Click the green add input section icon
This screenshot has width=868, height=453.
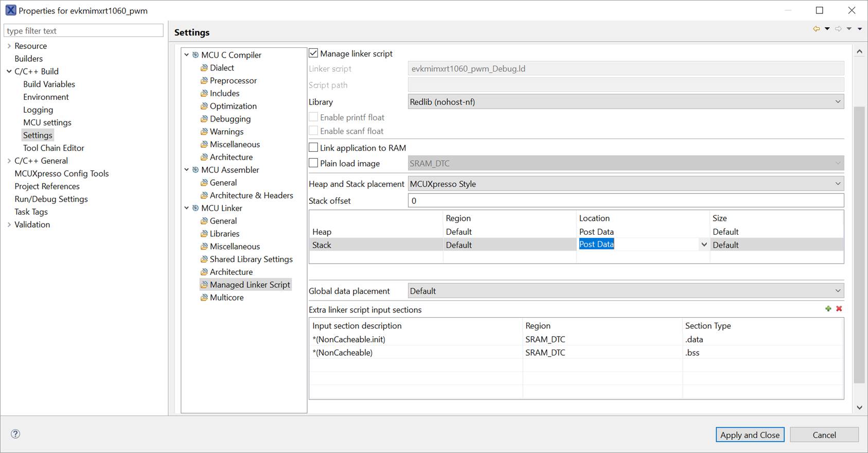pos(828,309)
